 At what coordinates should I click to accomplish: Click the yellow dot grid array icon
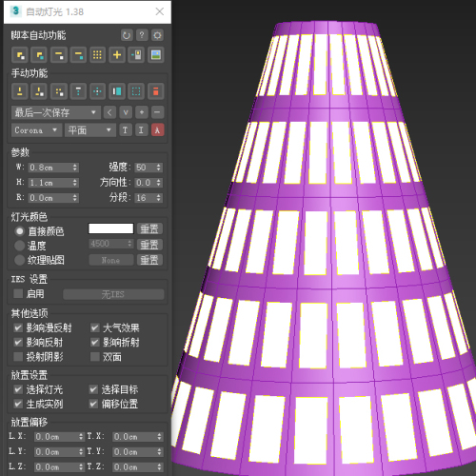pos(97,55)
